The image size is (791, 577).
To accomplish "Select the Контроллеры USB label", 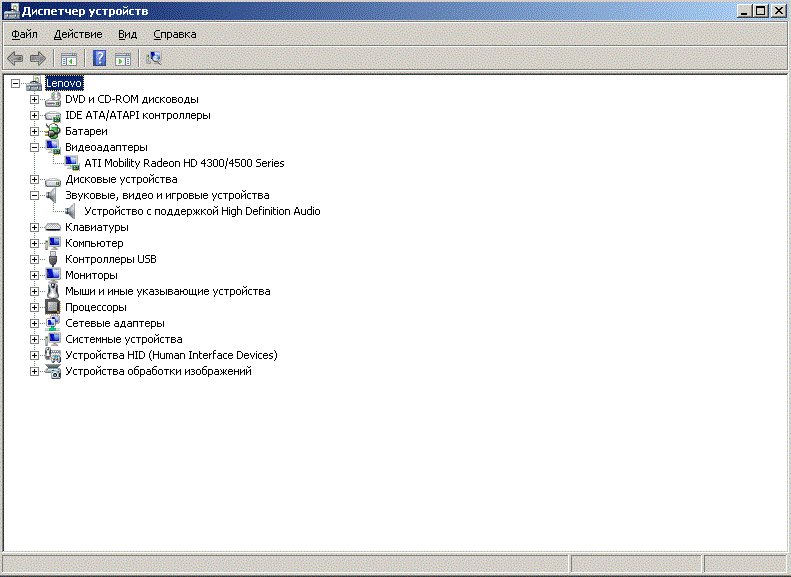I will [x=111, y=259].
